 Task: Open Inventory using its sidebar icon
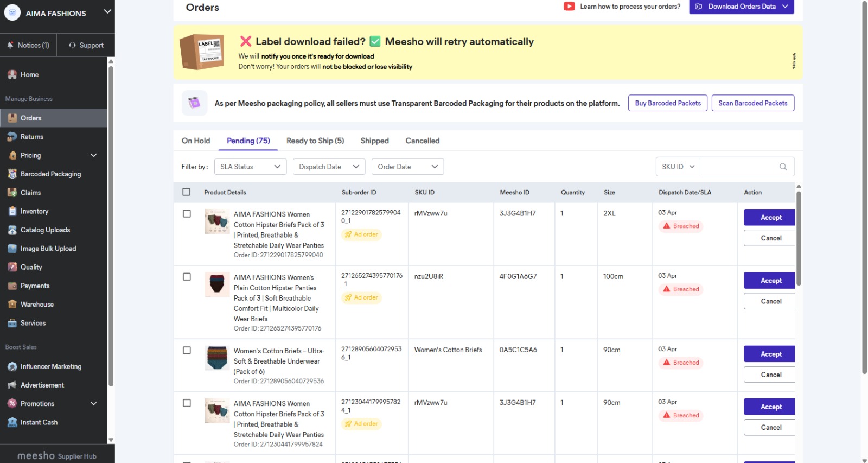[x=12, y=212]
